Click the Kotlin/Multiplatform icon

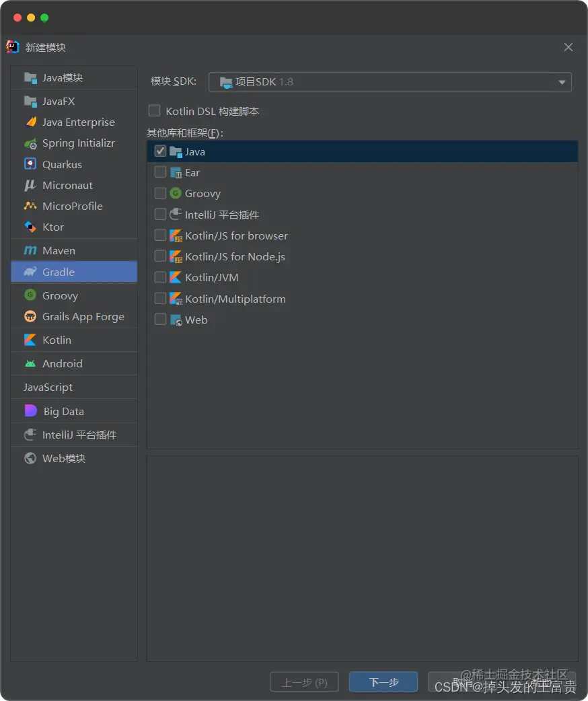pos(176,299)
